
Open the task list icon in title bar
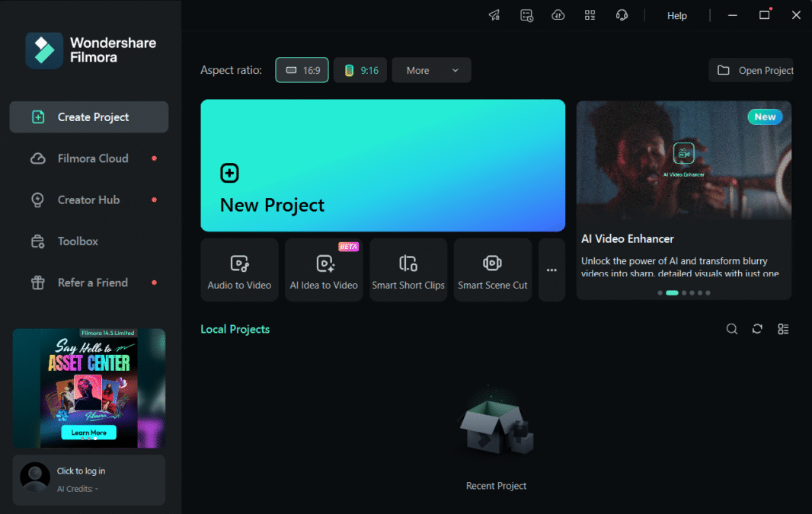pyautogui.click(x=526, y=15)
